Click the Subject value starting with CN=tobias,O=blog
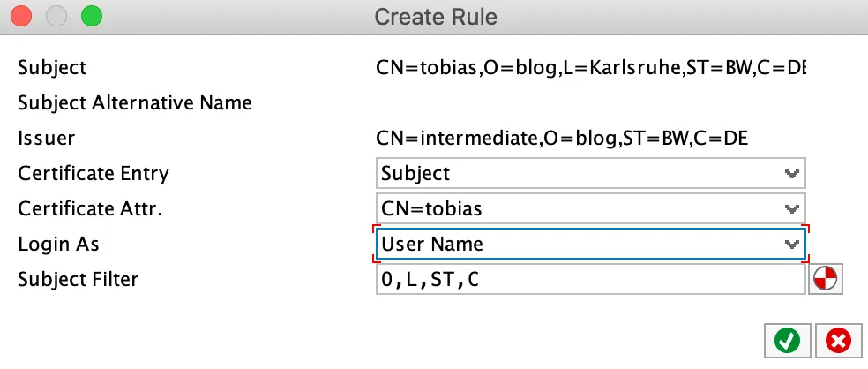Viewport: 868px width, 369px height. 590,68
